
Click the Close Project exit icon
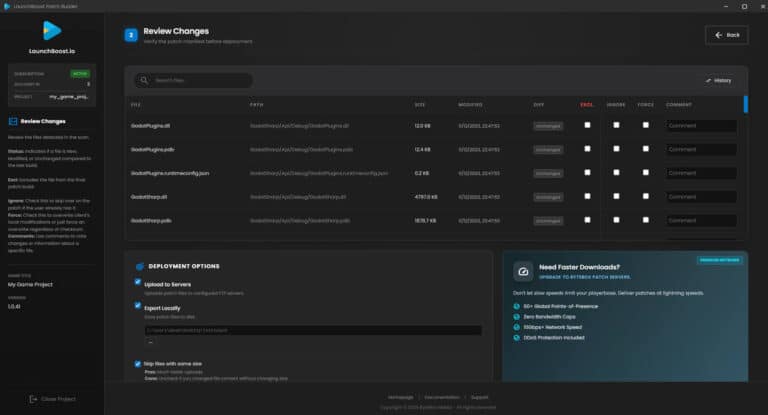(33, 399)
